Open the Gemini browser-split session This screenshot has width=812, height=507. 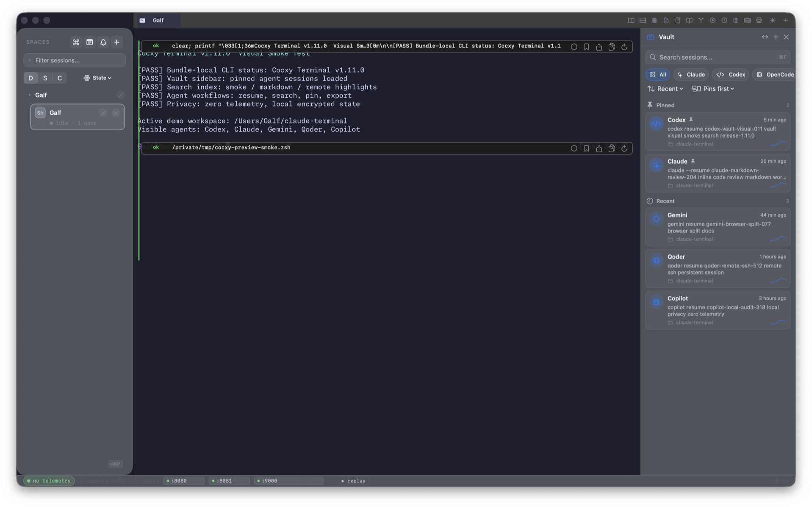coord(718,227)
